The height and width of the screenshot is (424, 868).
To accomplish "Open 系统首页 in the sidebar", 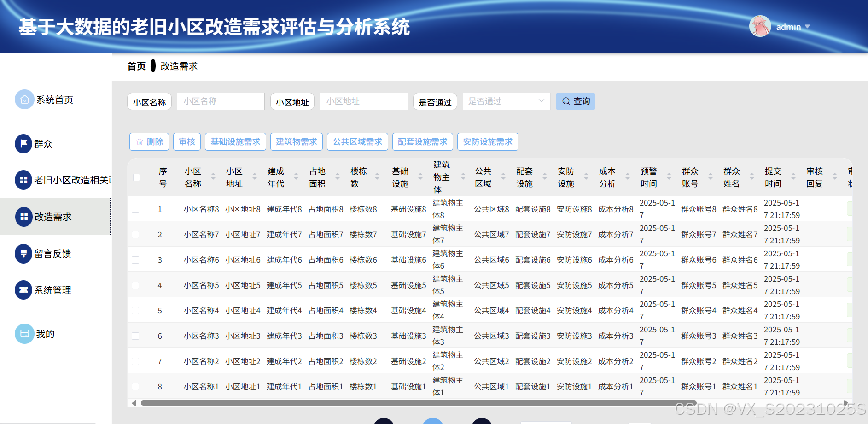I will 55,100.
